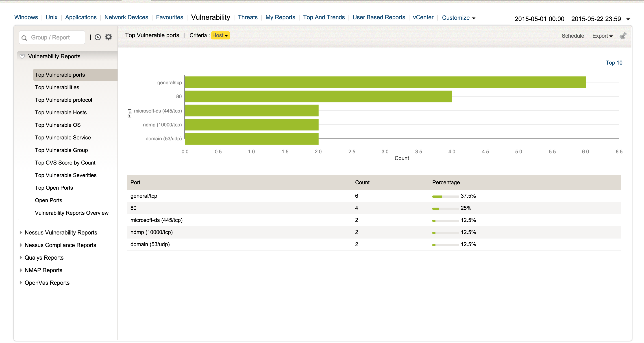Click the Schedule button
The width and height of the screenshot is (644, 343).
572,36
